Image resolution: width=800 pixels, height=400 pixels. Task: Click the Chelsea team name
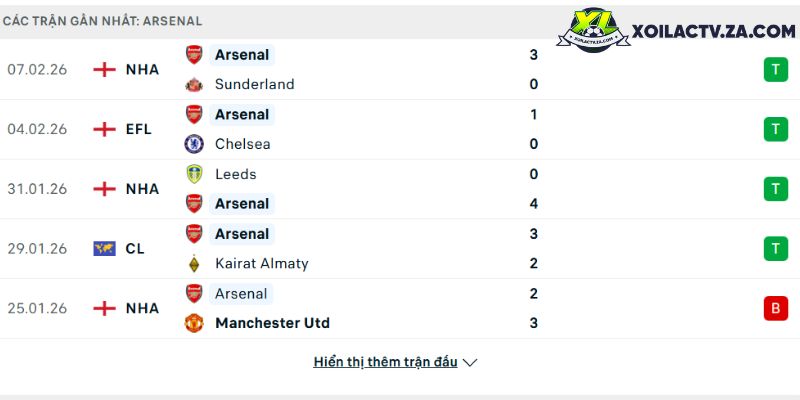(242, 144)
